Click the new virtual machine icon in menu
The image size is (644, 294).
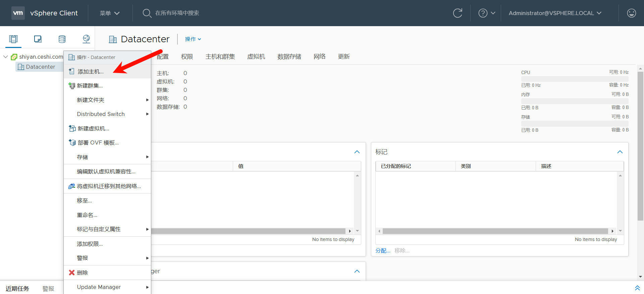pos(72,128)
